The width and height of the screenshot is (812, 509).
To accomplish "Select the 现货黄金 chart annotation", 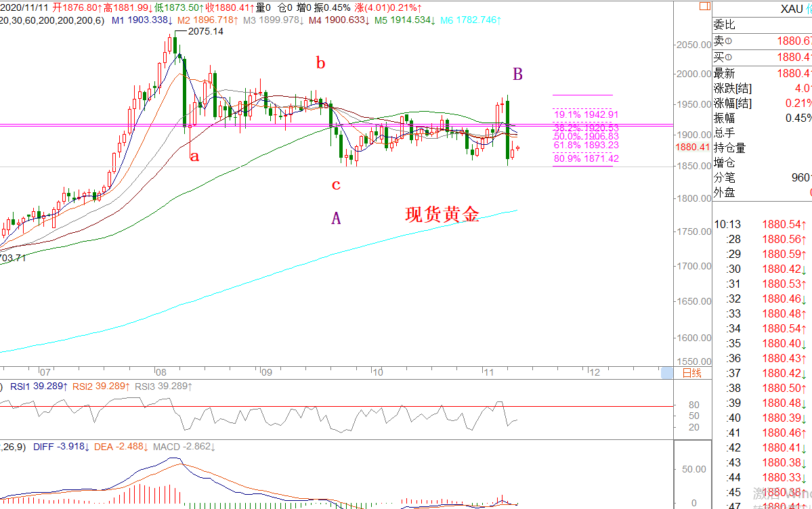I will pyautogui.click(x=442, y=215).
